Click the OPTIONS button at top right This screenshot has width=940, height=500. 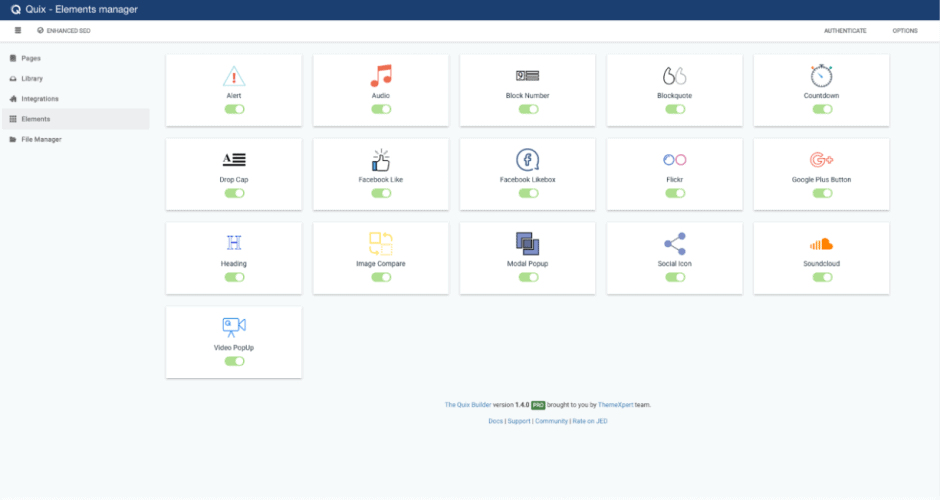(904, 31)
